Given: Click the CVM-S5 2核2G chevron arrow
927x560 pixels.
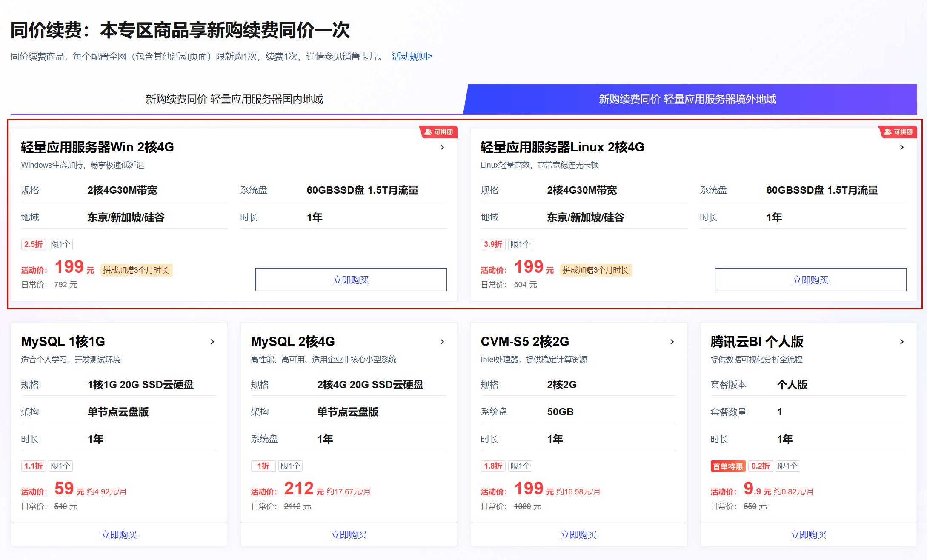Looking at the screenshot, I should coord(672,342).
